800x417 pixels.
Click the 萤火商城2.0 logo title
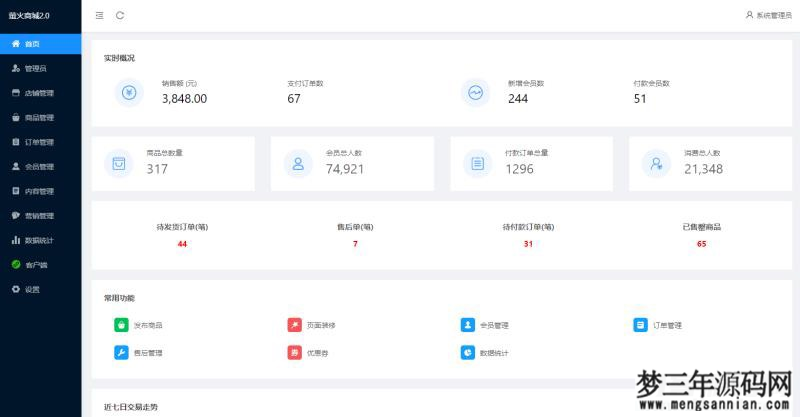(29, 15)
